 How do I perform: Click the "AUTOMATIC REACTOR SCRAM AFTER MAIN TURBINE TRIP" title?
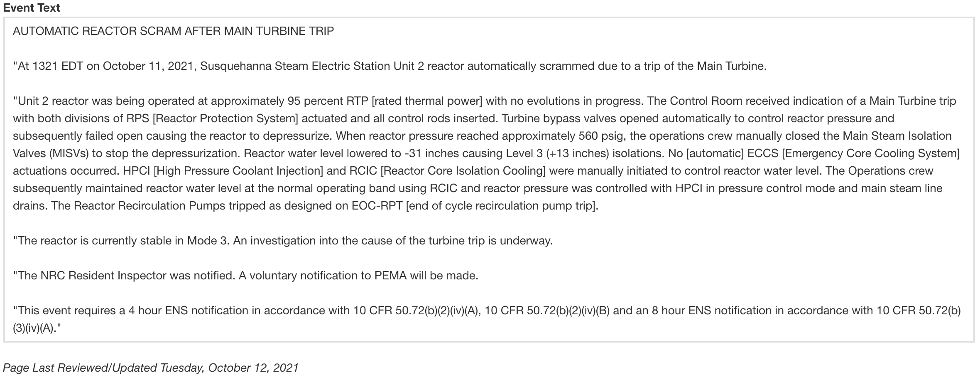[173, 31]
